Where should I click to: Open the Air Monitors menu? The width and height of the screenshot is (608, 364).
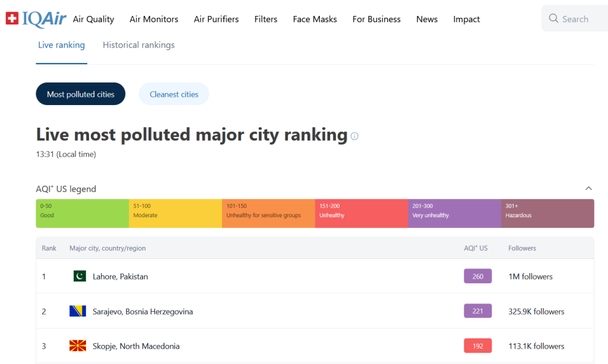154,19
